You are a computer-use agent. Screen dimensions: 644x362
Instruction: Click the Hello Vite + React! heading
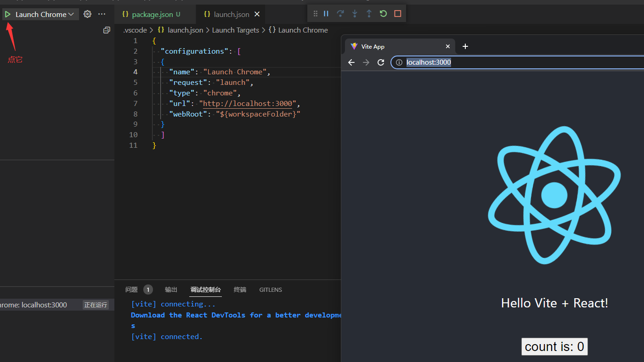(x=554, y=303)
